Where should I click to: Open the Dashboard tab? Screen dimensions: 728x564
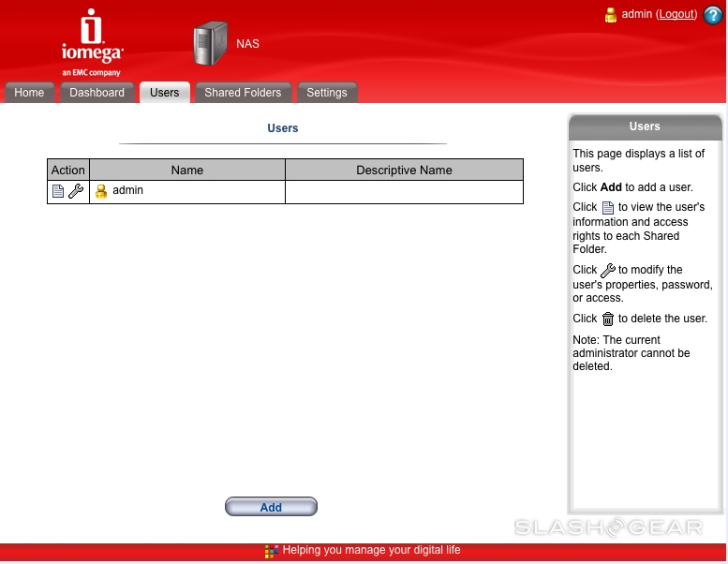[x=97, y=93]
